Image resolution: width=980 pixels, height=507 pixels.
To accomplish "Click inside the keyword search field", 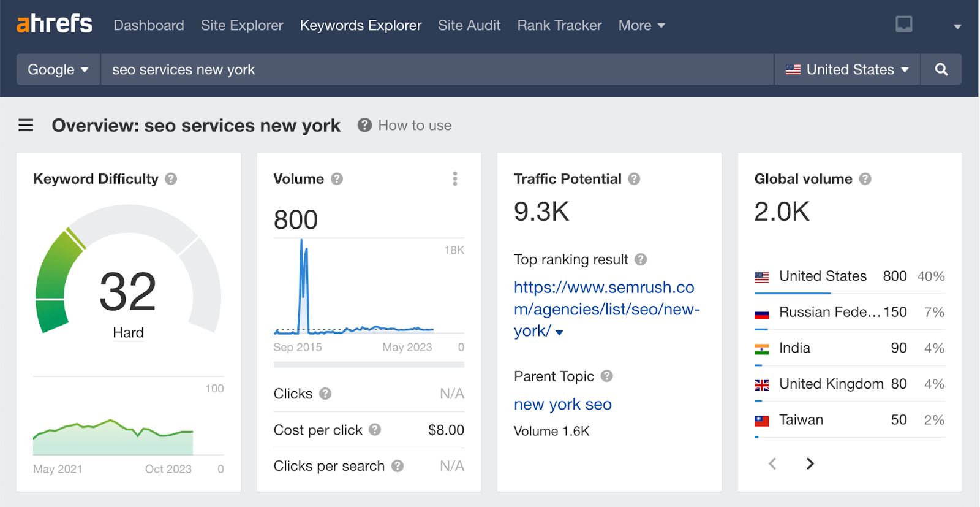I will click(x=437, y=69).
